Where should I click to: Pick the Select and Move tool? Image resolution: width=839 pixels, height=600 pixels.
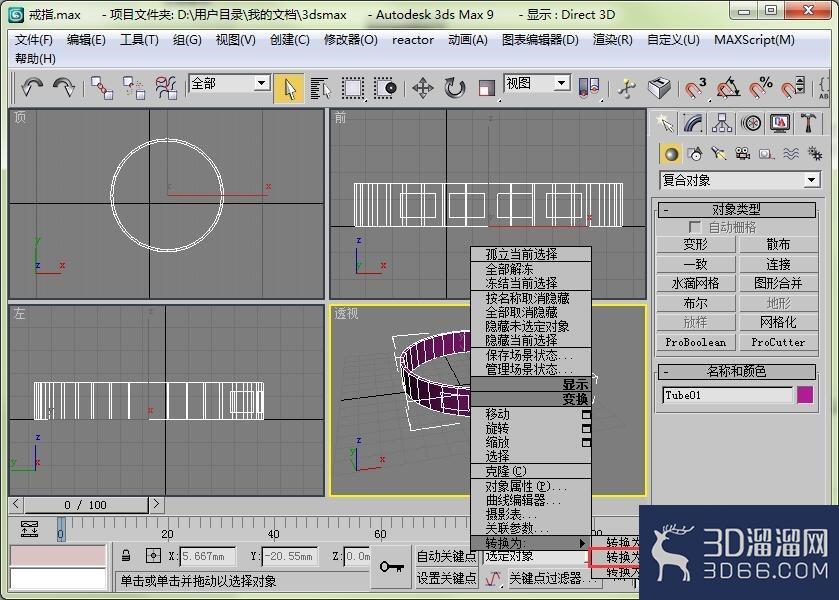tap(423, 88)
